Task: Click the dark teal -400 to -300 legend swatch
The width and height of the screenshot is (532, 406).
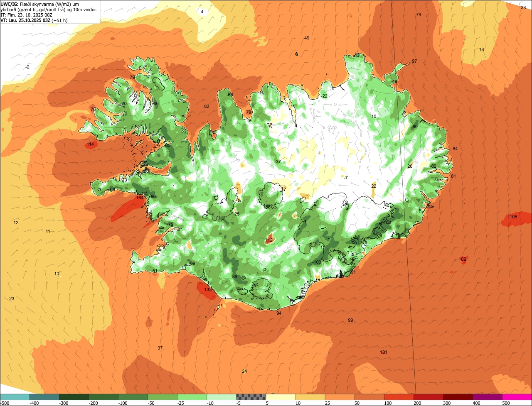Action: pyautogui.click(x=44, y=397)
